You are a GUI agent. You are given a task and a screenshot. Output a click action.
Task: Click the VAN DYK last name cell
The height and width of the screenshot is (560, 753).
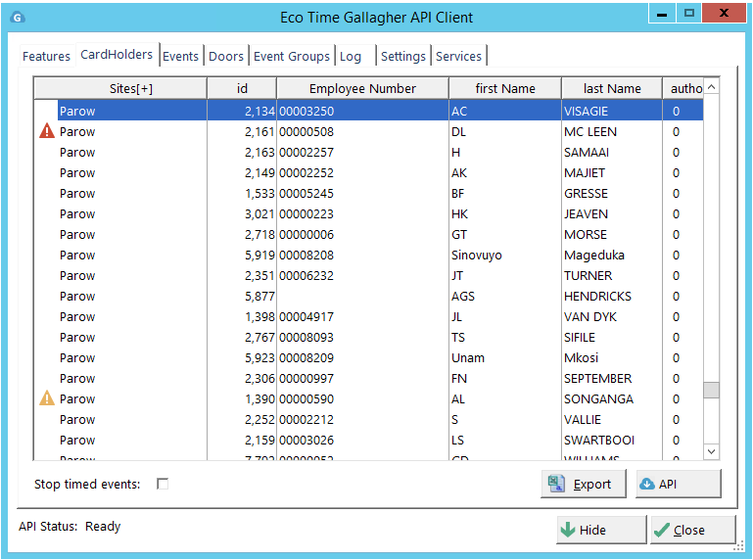click(611, 317)
